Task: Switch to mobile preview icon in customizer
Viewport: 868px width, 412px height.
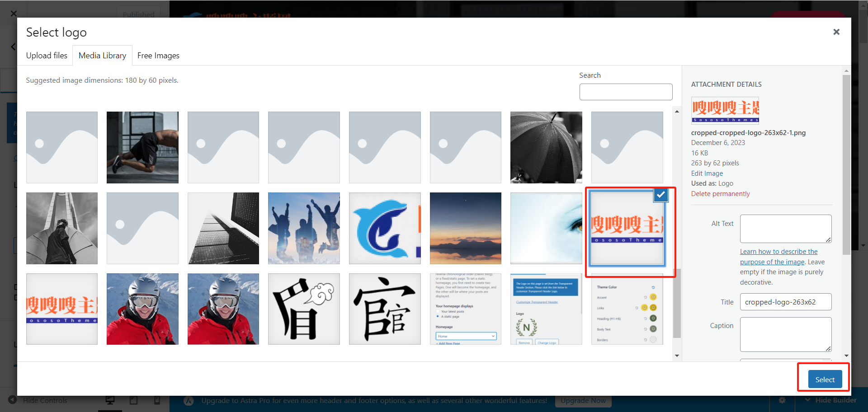Action: (x=157, y=400)
